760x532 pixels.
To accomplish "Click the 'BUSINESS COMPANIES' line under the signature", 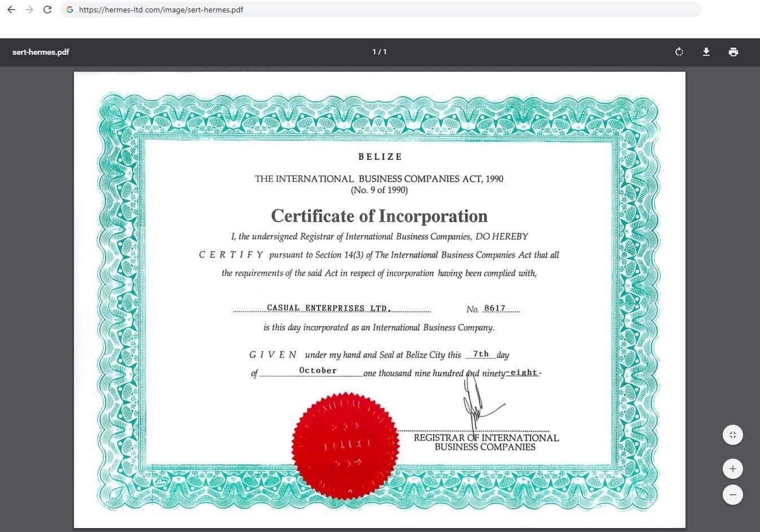I will click(x=485, y=447).
